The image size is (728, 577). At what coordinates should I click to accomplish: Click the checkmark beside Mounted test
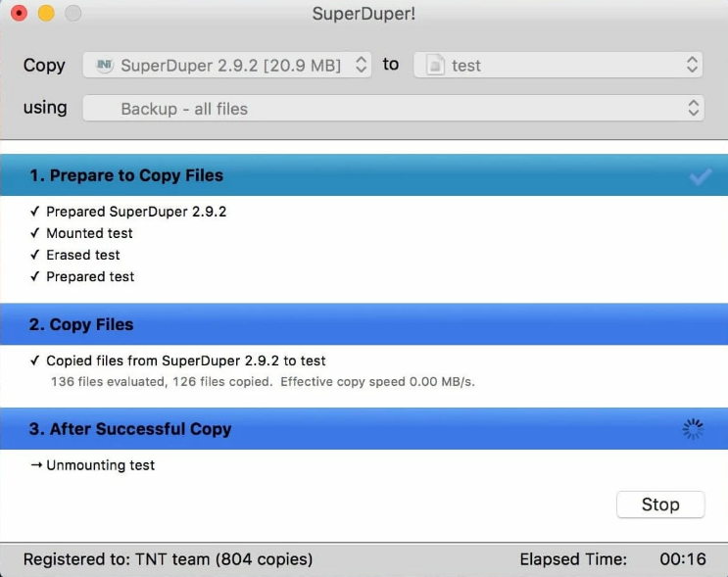click(x=35, y=232)
